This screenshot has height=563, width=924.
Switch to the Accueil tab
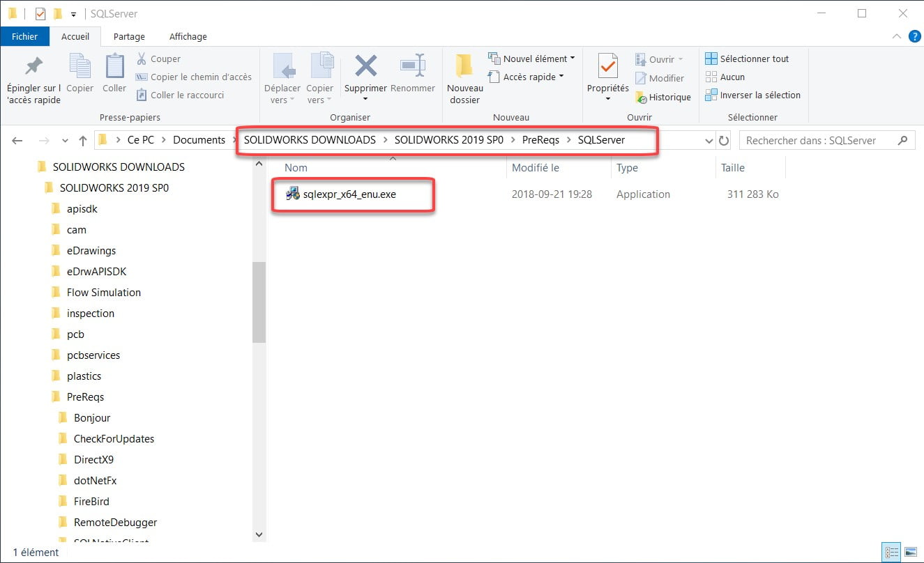click(75, 36)
